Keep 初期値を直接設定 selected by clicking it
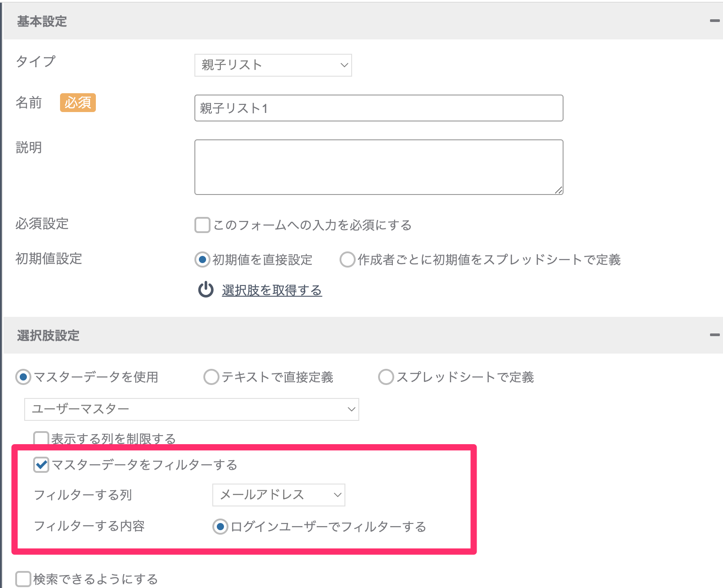The width and height of the screenshot is (723, 588). pos(202,259)
